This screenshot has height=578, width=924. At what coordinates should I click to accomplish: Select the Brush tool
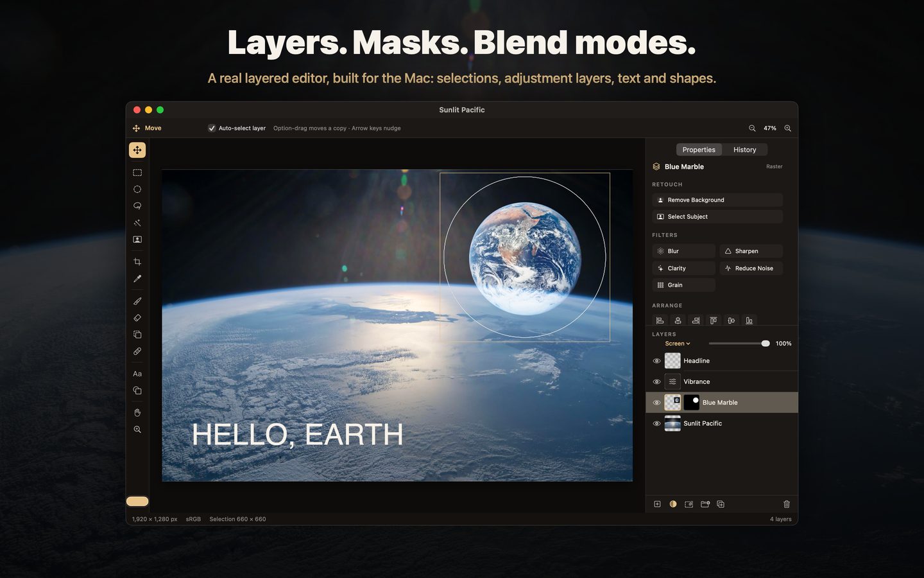137,301
